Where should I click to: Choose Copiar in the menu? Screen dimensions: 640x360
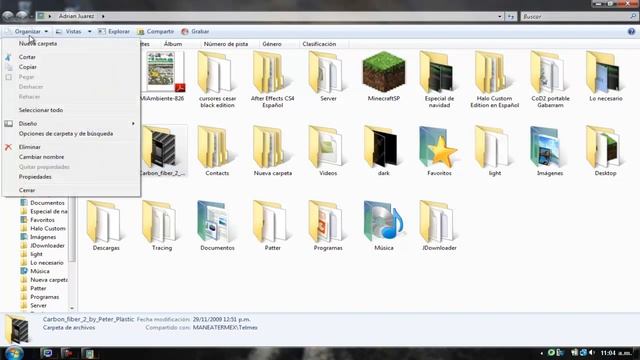pyautogui.click(x=28, y=67)
